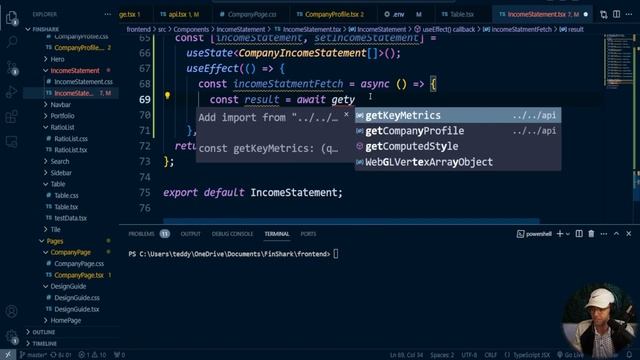The image size is (640, 360).
Task: Open the Source Control view
Action: [12, 67]
